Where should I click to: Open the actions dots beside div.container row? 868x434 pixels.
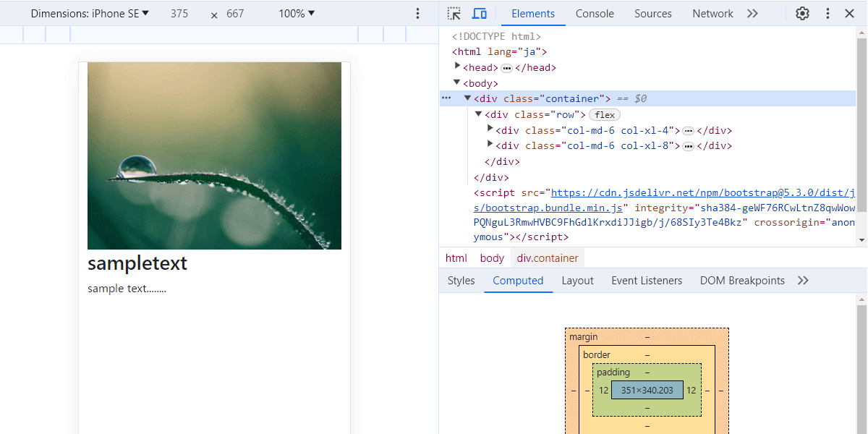click(x=446, y=98)
